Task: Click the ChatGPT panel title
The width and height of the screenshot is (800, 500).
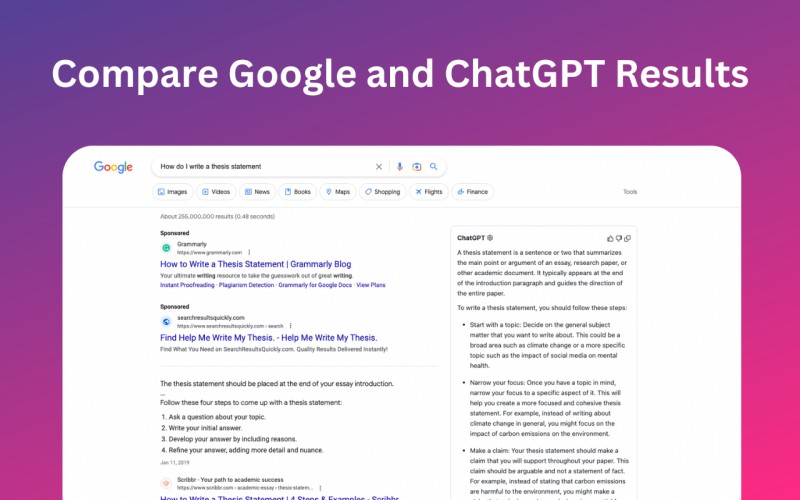Action: point(471,238)
